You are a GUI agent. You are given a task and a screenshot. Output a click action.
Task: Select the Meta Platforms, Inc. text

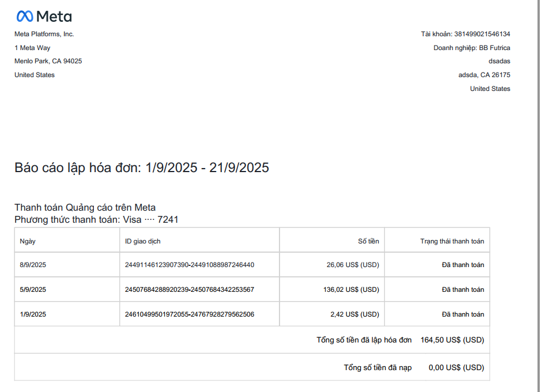(x=44, y=34)
